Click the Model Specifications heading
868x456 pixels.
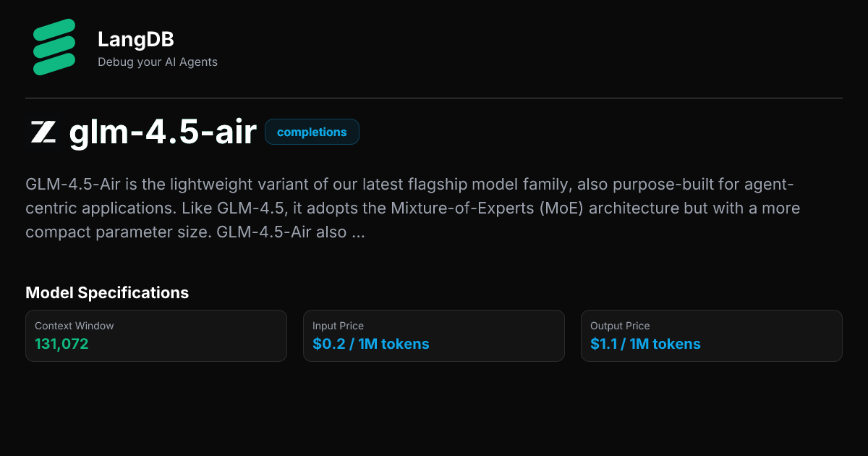coord(107,293)
